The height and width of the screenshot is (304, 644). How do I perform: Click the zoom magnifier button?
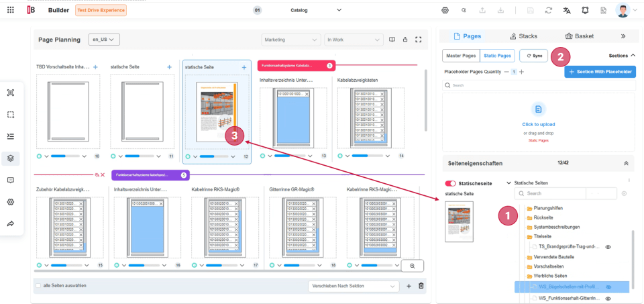click(412, 266)
